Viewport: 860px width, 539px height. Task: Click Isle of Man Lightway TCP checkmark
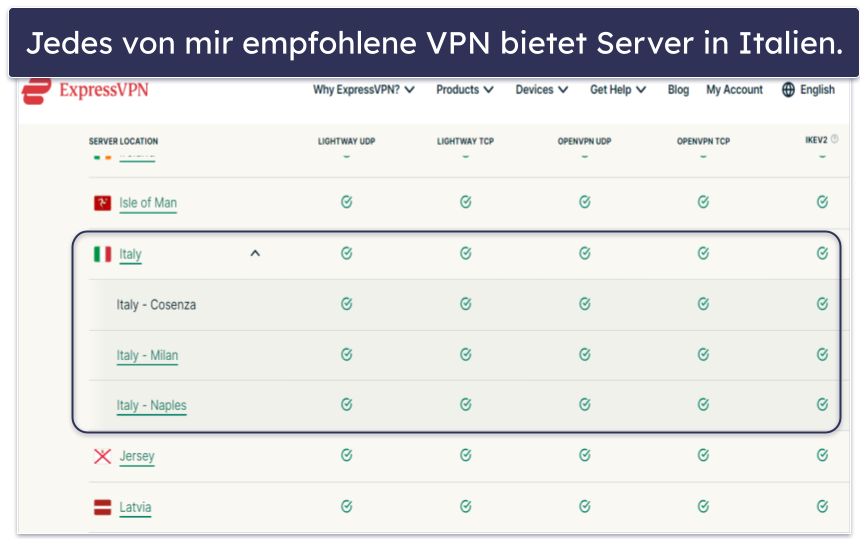coord(466,202)
